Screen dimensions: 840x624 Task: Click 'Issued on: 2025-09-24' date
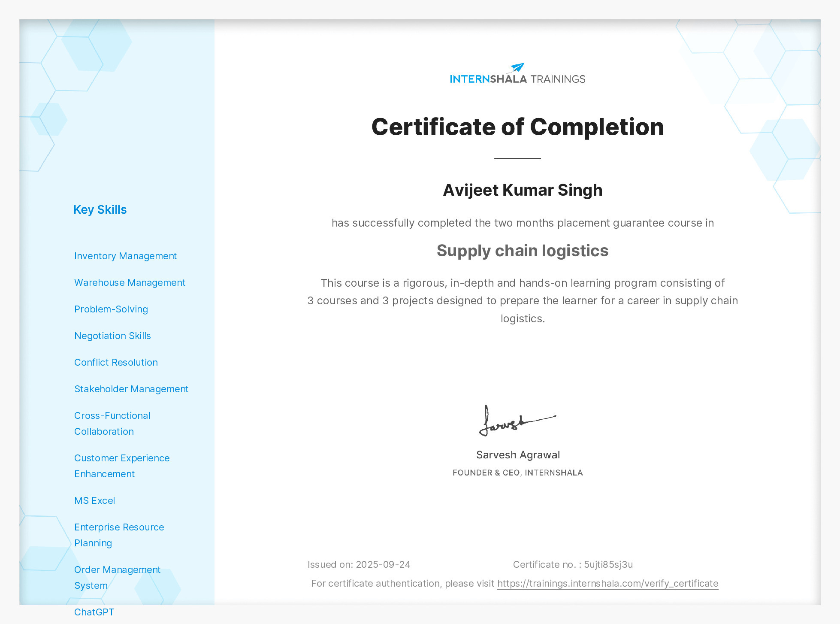(x=359, y=565)
